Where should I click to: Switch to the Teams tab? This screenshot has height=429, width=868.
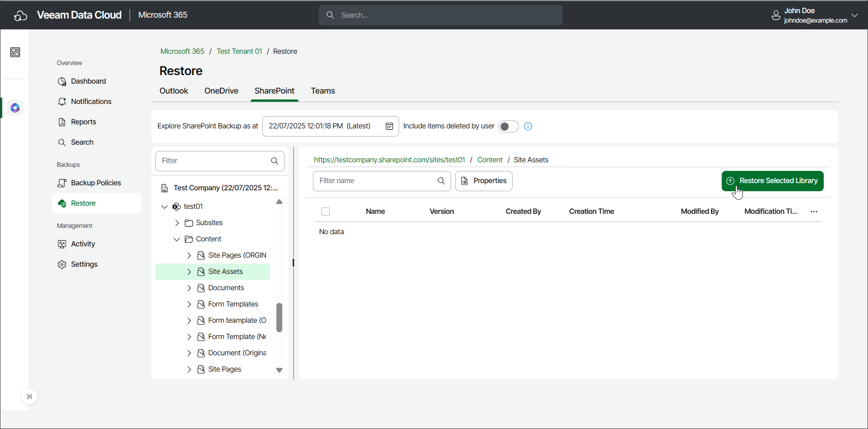[x=323, y=91]
